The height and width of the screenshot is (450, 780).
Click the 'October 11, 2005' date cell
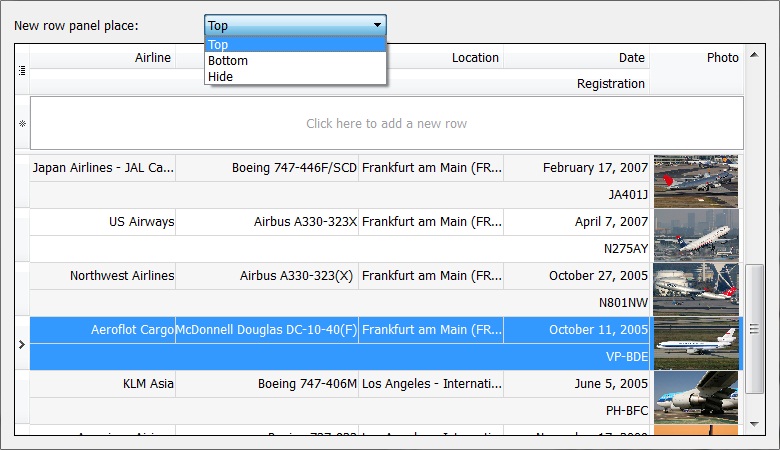(577, 330)
